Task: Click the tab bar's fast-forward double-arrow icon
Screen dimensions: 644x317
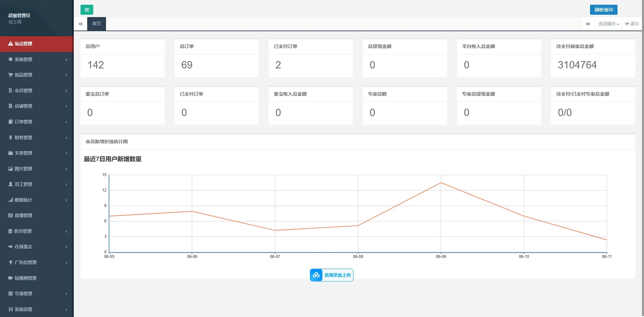Action: 588,24
